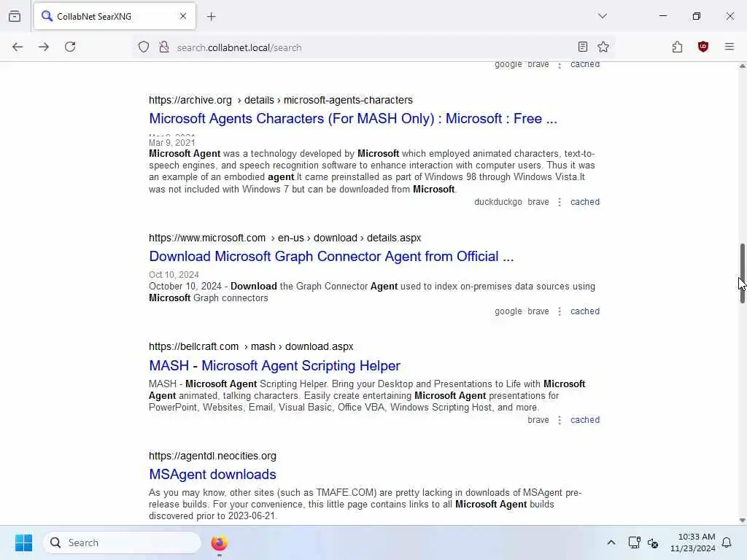Expand more options dots at top result

coord(560,65)
